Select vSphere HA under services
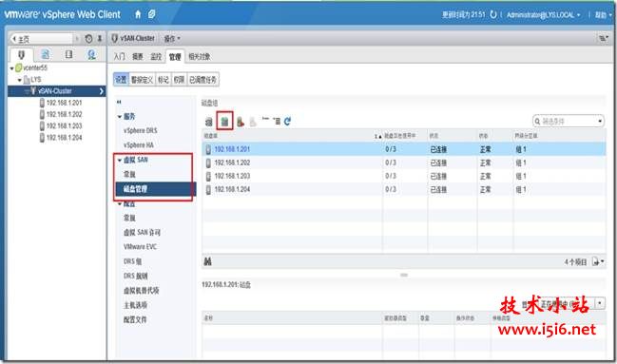The height and width of the screenshot is (364, 617). (139, 145)
